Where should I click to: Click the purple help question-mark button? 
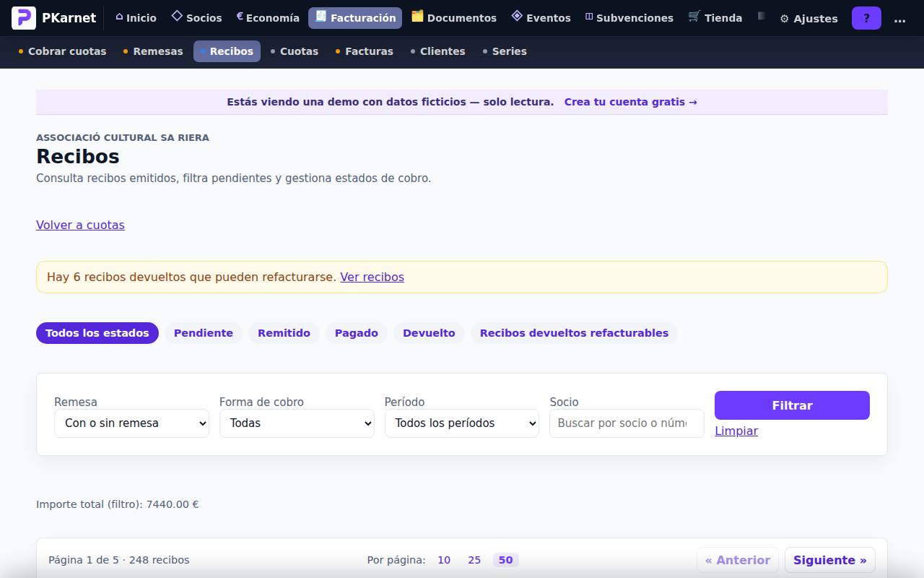click(866, 18)
